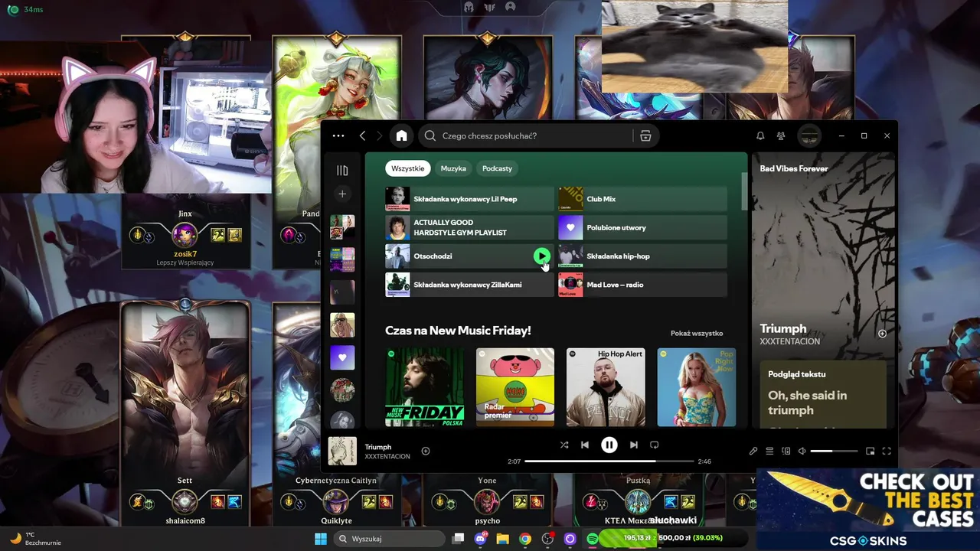Open Spotify notifications bell
Screen dimensions: 980x551
click(x=760, y=135)
